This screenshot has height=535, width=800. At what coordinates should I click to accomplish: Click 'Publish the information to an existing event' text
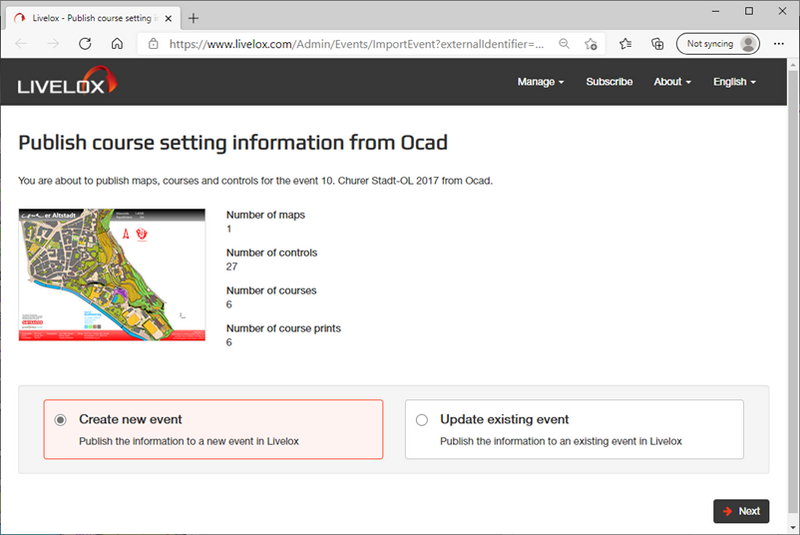click(561, 441)
